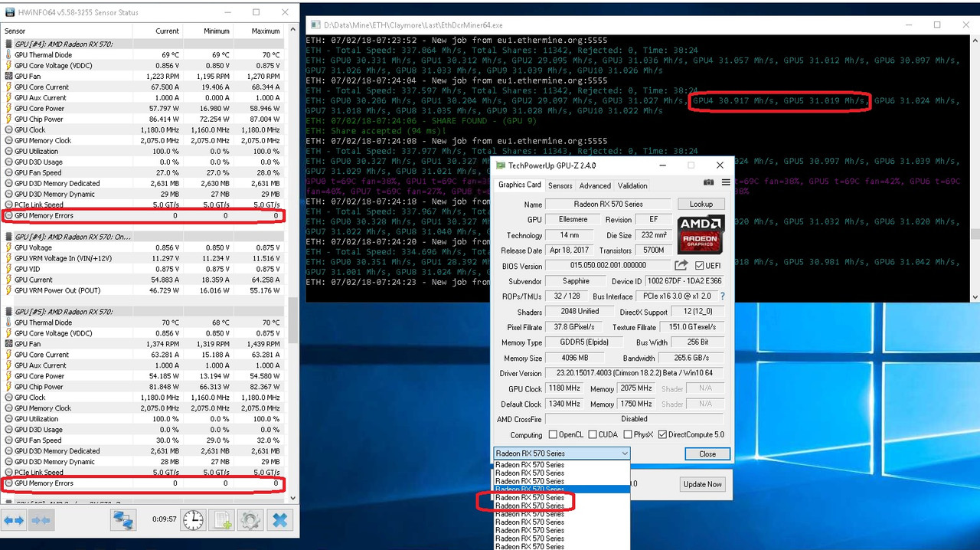
Task: Open the Advanced tab in GPU-Z
Action: point(595,185)
